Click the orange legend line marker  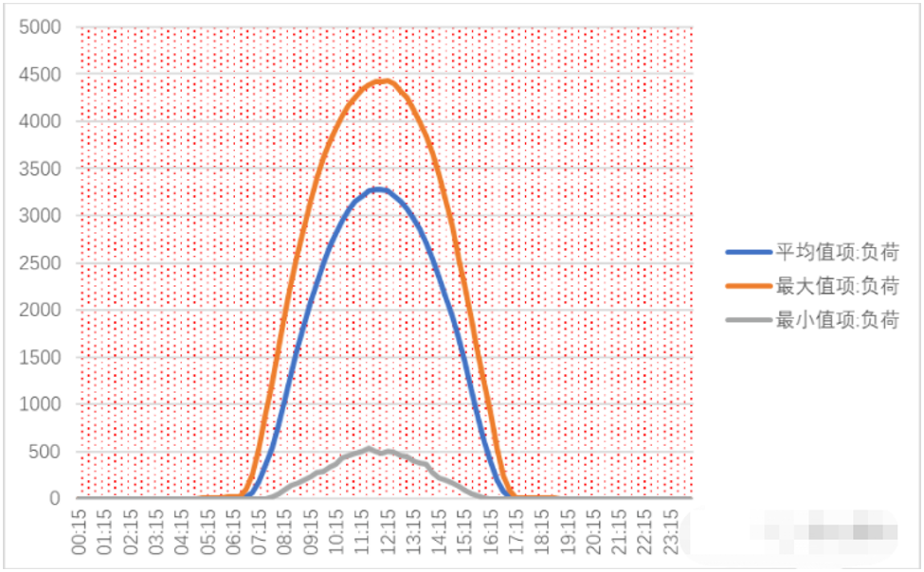pyautogui.click(x=749, y=286)
